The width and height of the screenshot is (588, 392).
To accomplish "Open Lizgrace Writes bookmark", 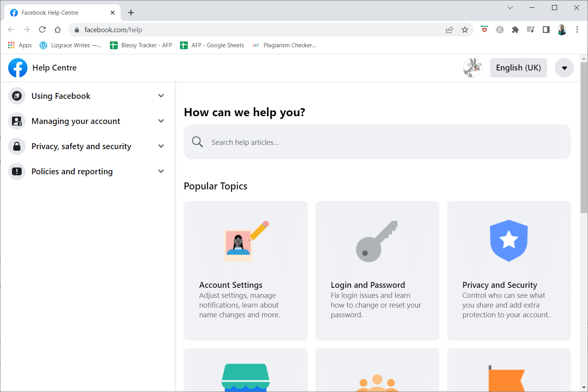I will pos(71,45).
